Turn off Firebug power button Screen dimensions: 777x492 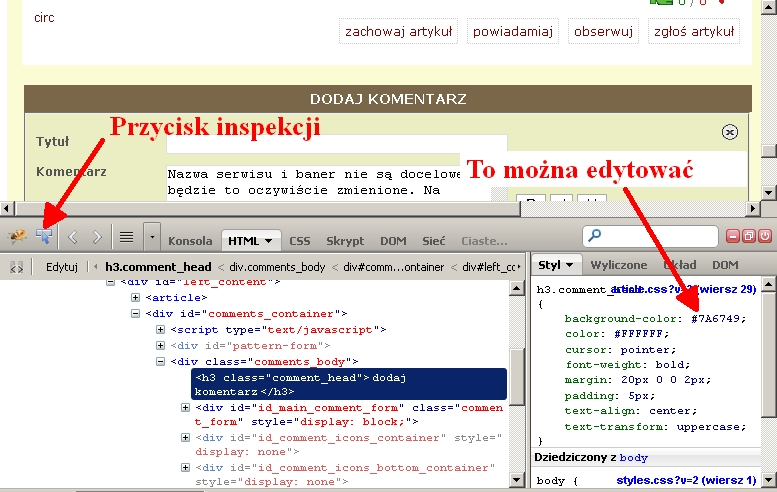click(765, 236)
